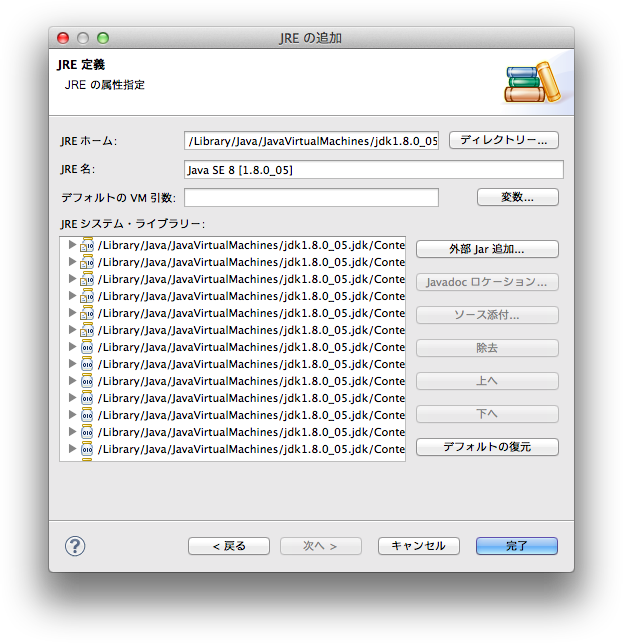
Task: Click the jar icon of the first library entry
Action: (87, 245)
